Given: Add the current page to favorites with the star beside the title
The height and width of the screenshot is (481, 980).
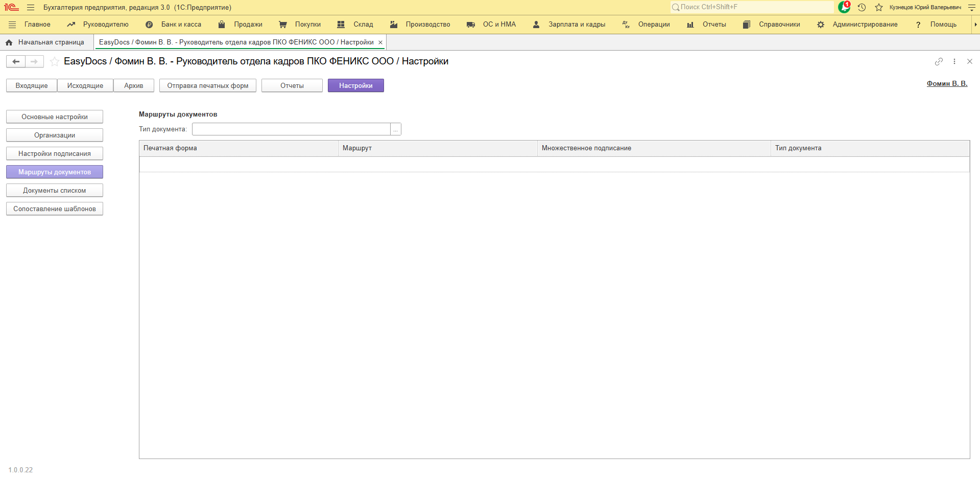Looking at the screenshot, I should point(54,62).
